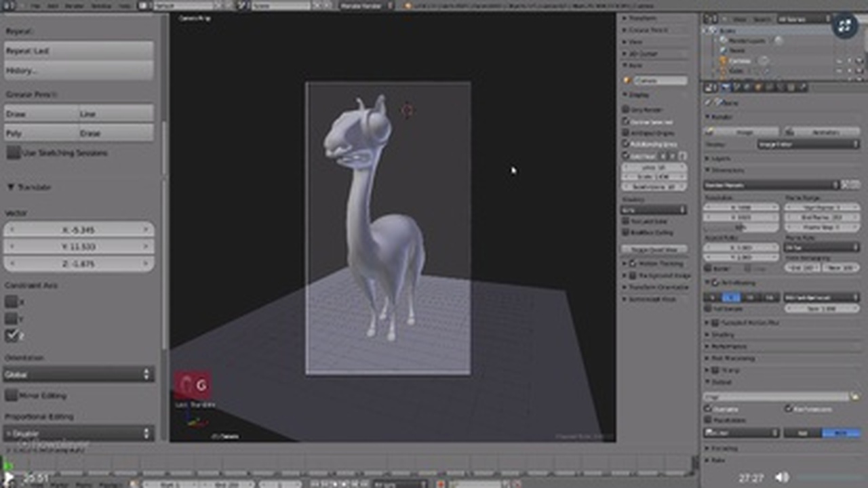Open the File menu

35,5
